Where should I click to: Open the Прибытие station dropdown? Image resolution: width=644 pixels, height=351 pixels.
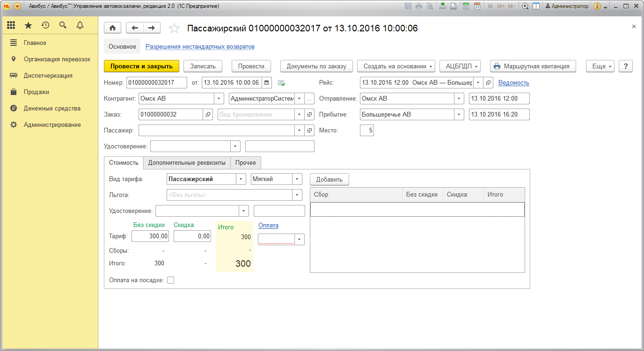(x=459, y=115)
